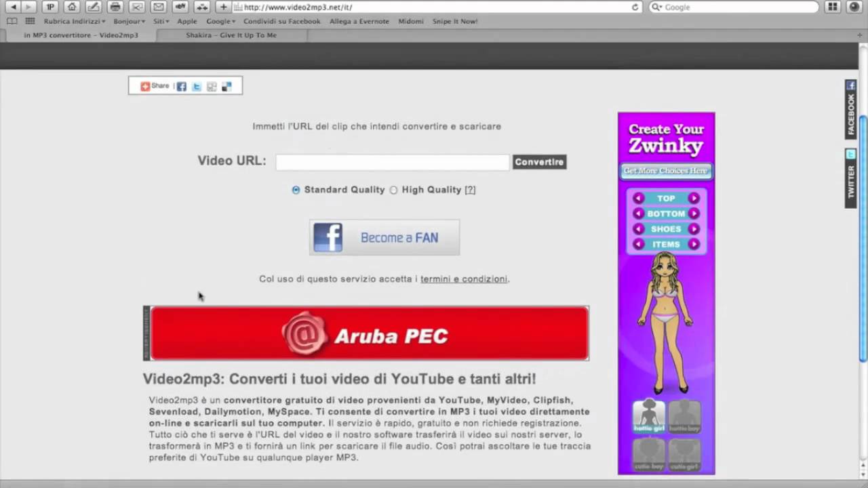
Task: Open the [?] quality help link
Action: pyautogui.click(x=470, y=190)
